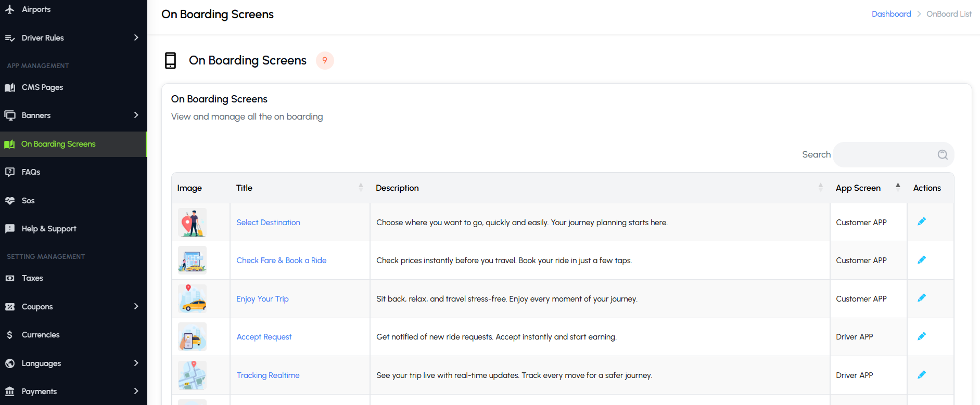
Task: Expand the Driver Rules submenu
Action: (136, 37)
